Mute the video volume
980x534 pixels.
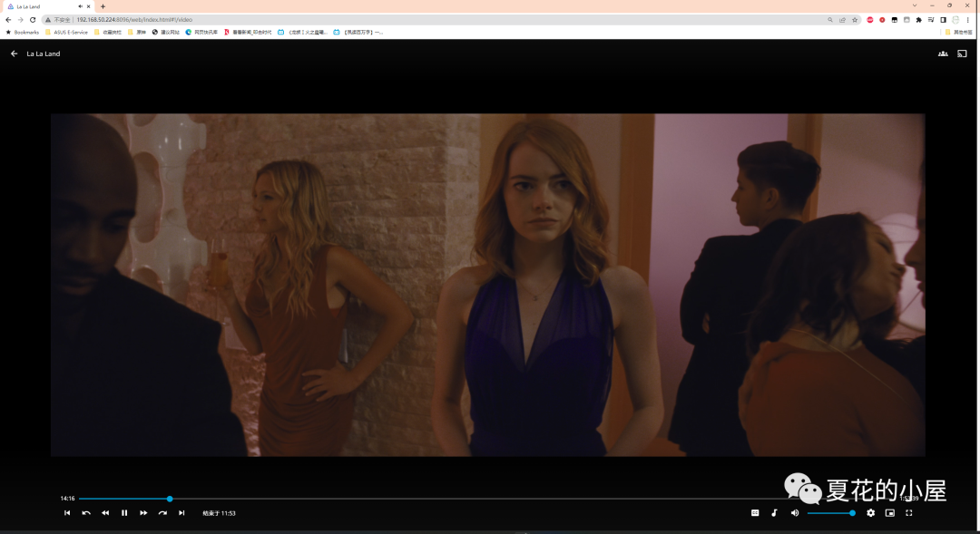tap(795, 513)
